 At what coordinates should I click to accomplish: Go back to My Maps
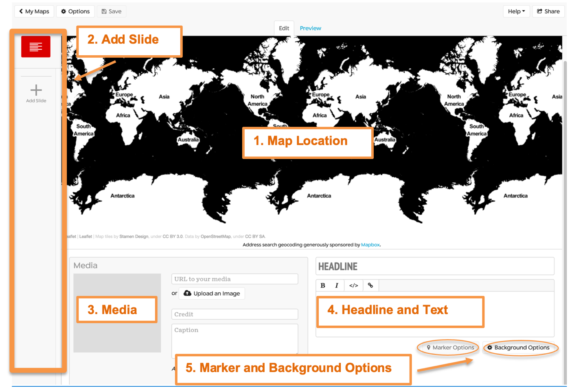tap(34, 11)
